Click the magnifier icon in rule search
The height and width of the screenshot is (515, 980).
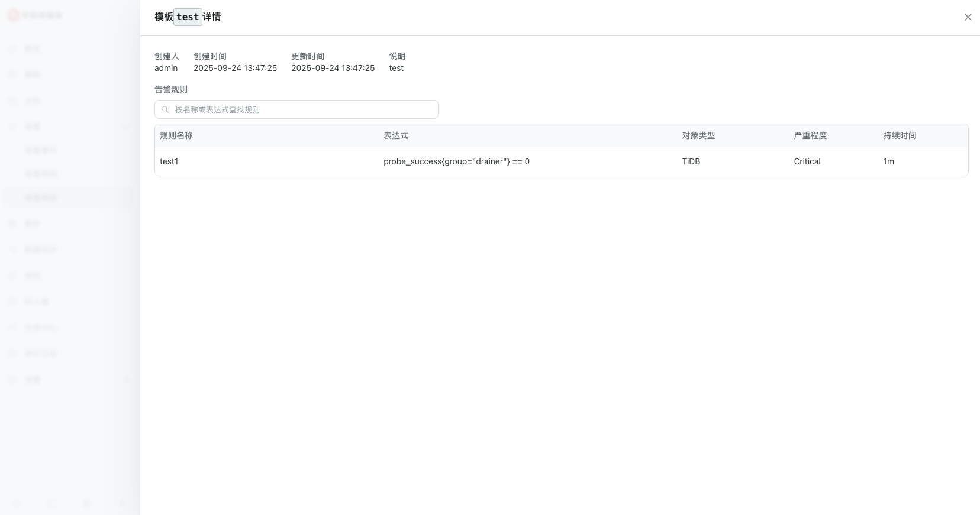tap(165, 109)
